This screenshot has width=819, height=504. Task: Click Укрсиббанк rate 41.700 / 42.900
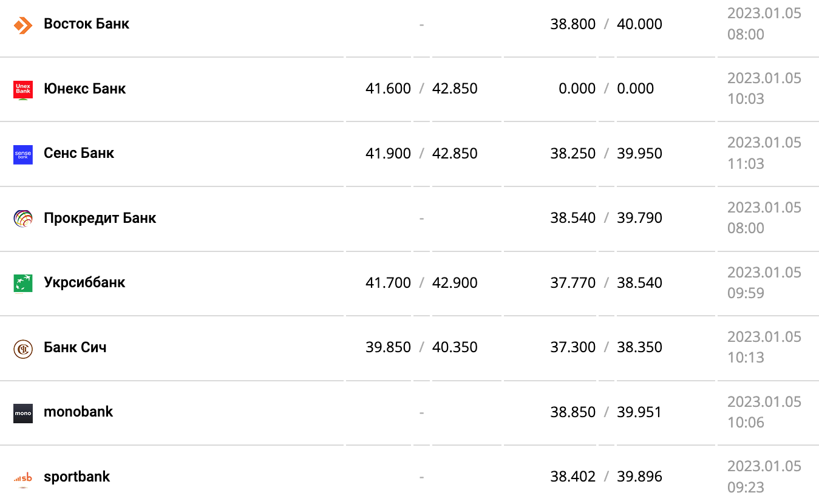(x=421, y=283)
